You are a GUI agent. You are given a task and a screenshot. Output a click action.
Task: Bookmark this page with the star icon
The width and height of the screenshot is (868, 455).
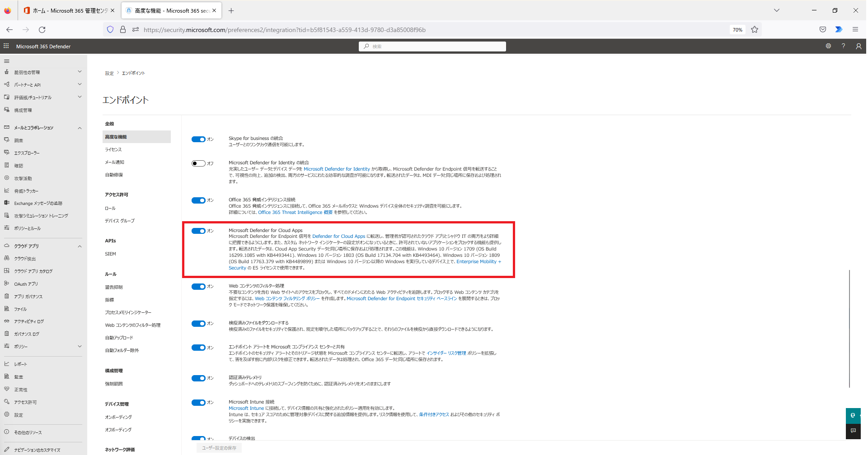coord(755,29)
